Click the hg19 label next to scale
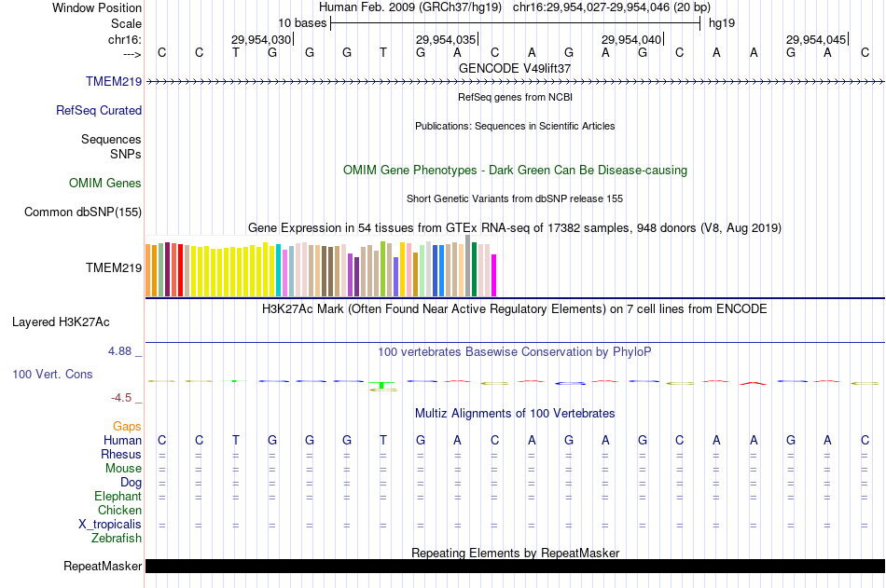886x588 pixels. click(x=722, y=23)
